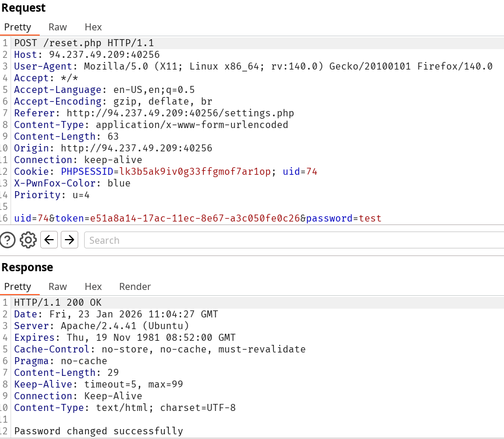
Task: Open search settings via the gear icon
Action: 28,240
